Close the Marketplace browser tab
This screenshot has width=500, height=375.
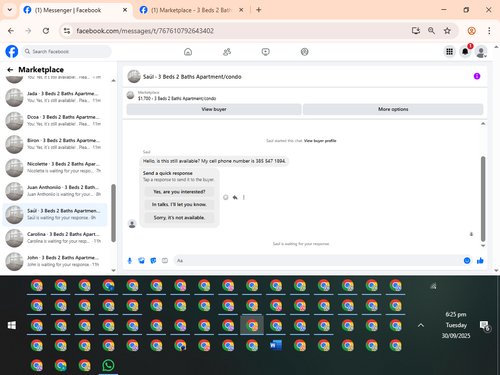[241, 10]
